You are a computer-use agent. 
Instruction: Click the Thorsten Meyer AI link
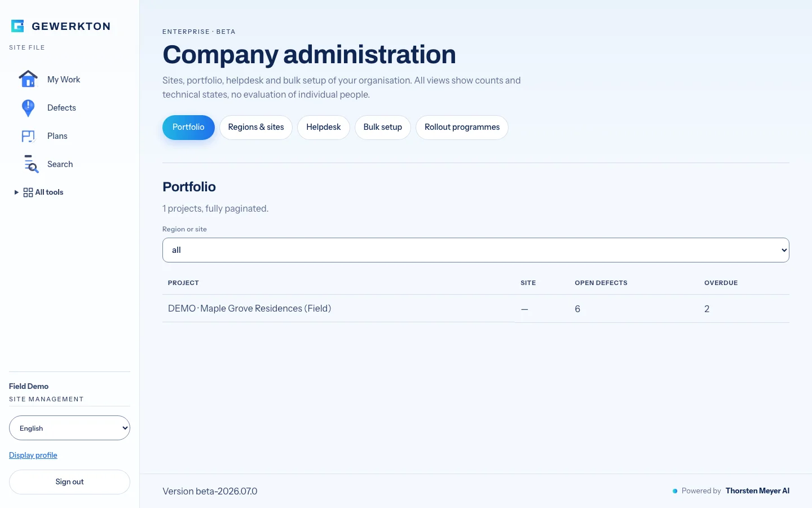pyautogui.click(x=757, y=491)
